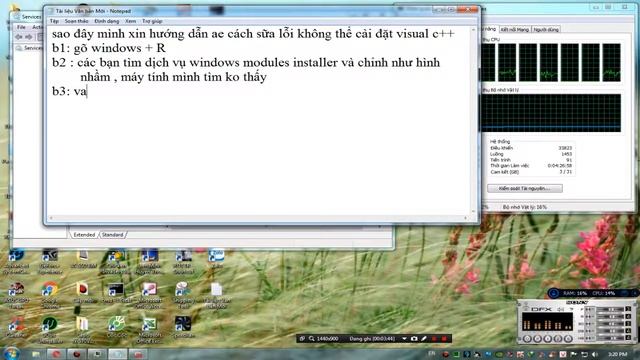Open the File menu in Services window
Image resolution: width=640 pixels, height=360 pixels.
[21, 27]
